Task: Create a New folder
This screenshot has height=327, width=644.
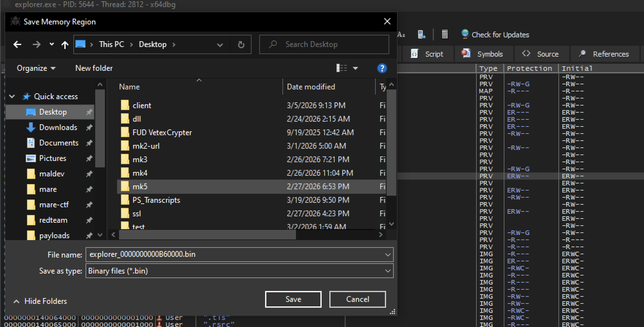Action: pyautogui.click(x=94, y=68)
